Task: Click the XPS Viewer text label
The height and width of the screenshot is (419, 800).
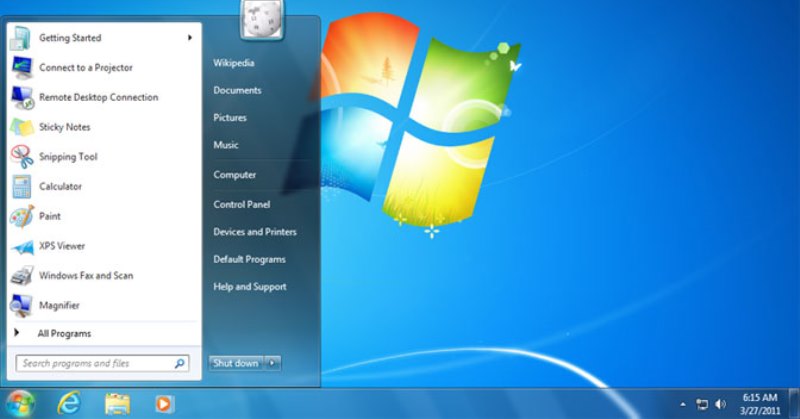Action: [62, 246]
